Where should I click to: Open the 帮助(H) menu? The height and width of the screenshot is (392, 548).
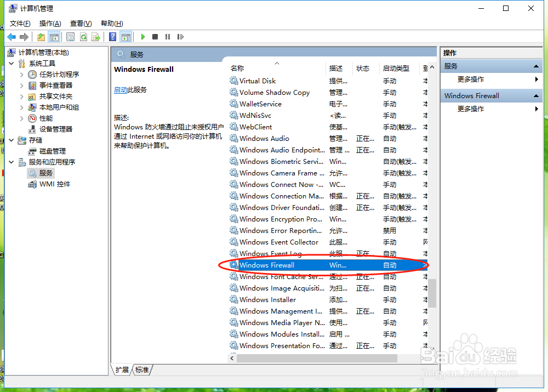[x=112, y=24]
